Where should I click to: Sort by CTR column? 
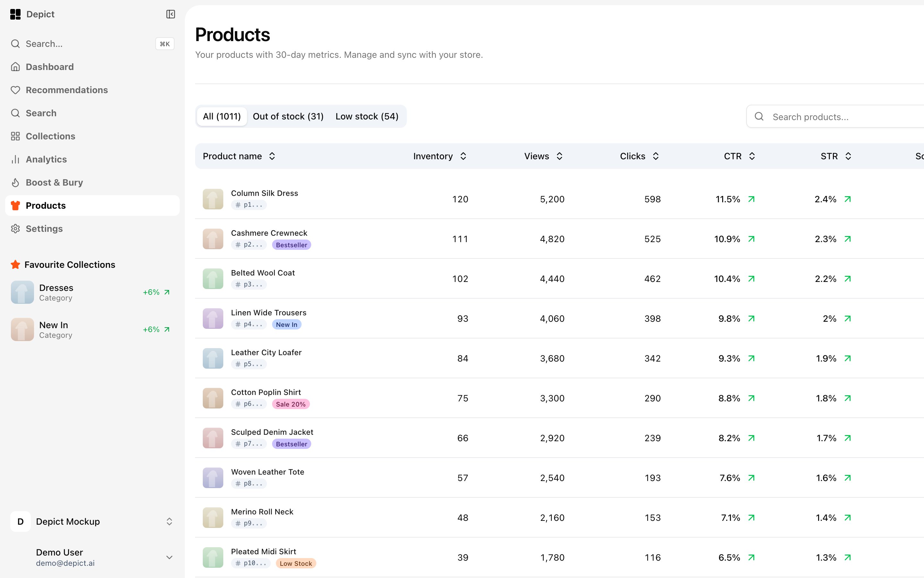coord(740,156)
